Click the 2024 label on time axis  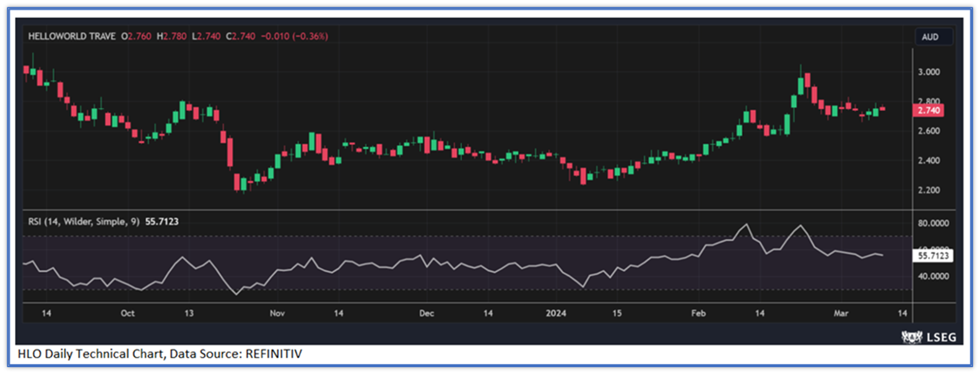click(x=556, y=313)
